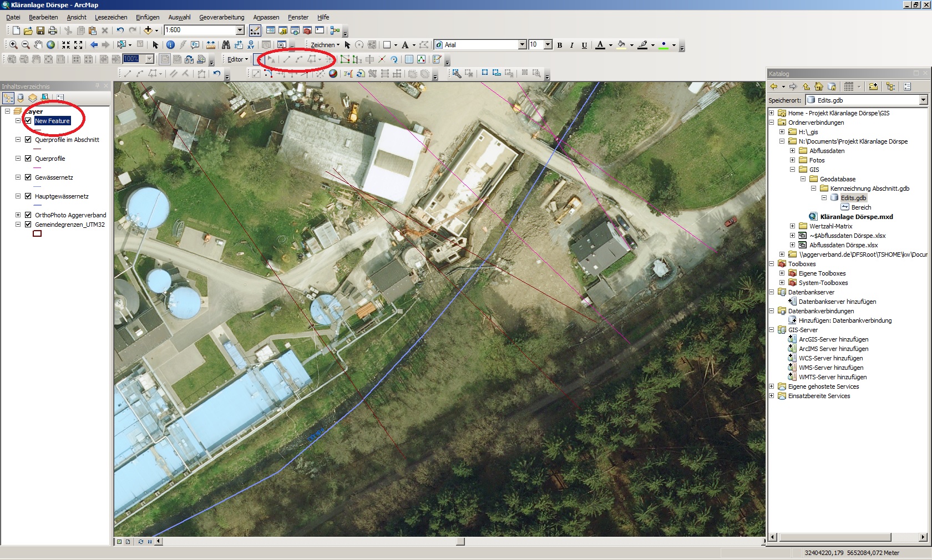Expand the OrthoPhoto Aggerverband layer
This screenshot has height=560, width=932.
(x=18, y=215)
